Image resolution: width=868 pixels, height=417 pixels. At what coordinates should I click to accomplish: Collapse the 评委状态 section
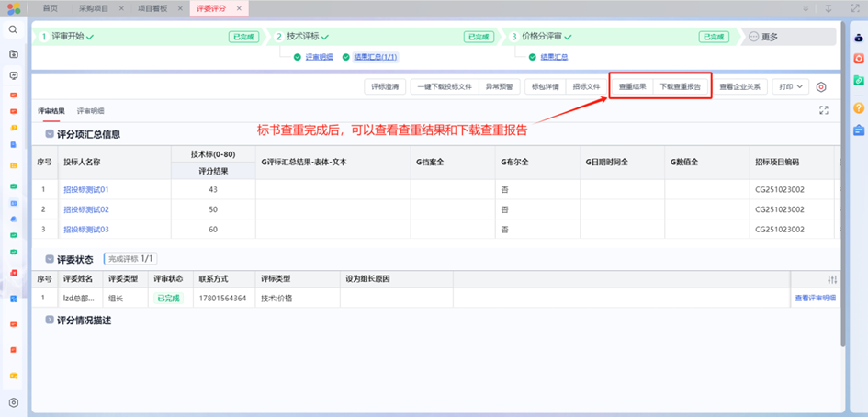pyautogui.click(x=50, y=259)
